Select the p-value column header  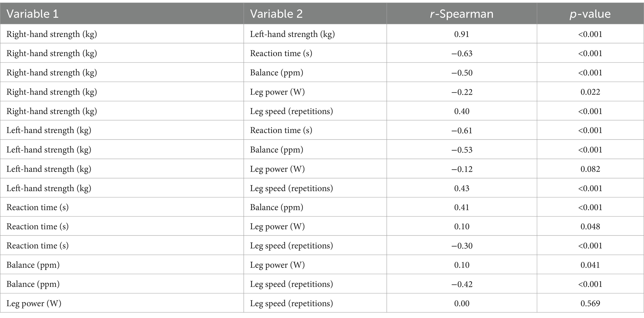pyautogui.click(x=590, y=14)
